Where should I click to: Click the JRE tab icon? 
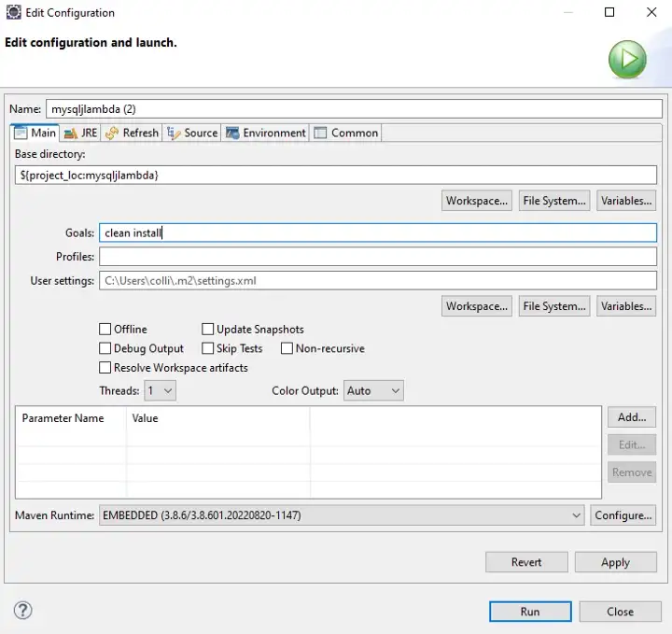(x=70, y=134)
